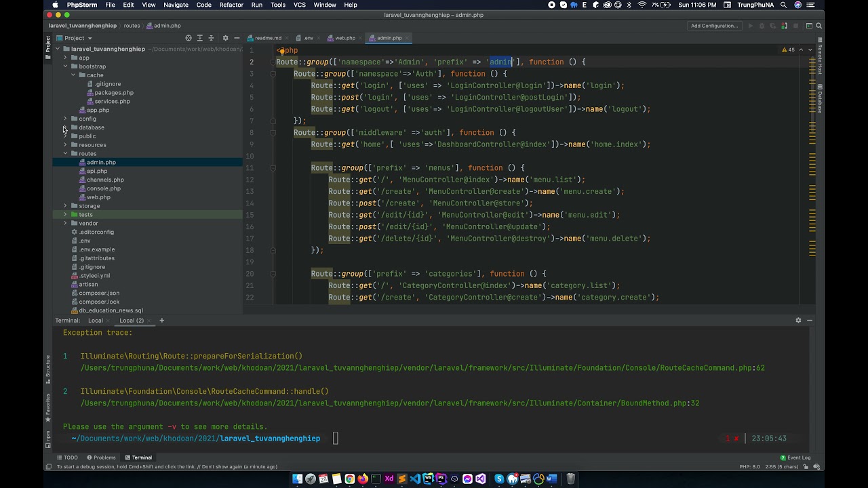This screenshot has width=868, height=488.
Task: Click the Search Everywhere magnifier icon
Action: (819, 26)
